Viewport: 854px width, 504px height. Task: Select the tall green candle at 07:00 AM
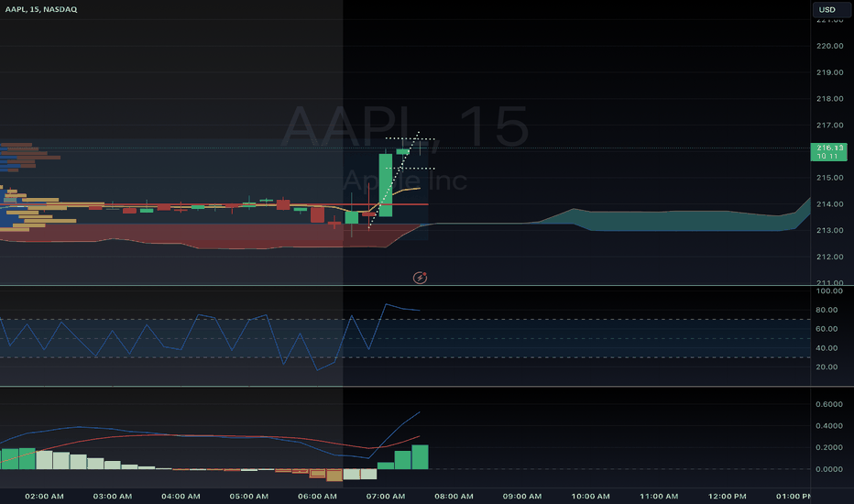(386, 185)
